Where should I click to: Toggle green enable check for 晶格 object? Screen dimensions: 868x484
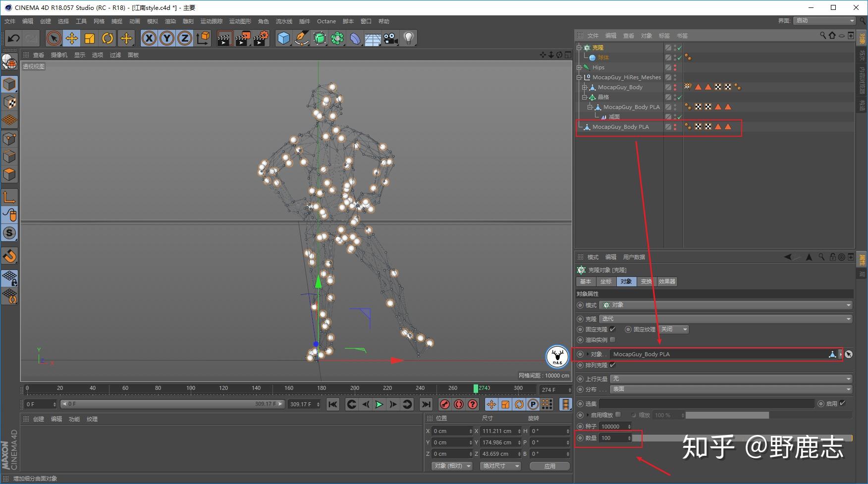pos(680,97)
